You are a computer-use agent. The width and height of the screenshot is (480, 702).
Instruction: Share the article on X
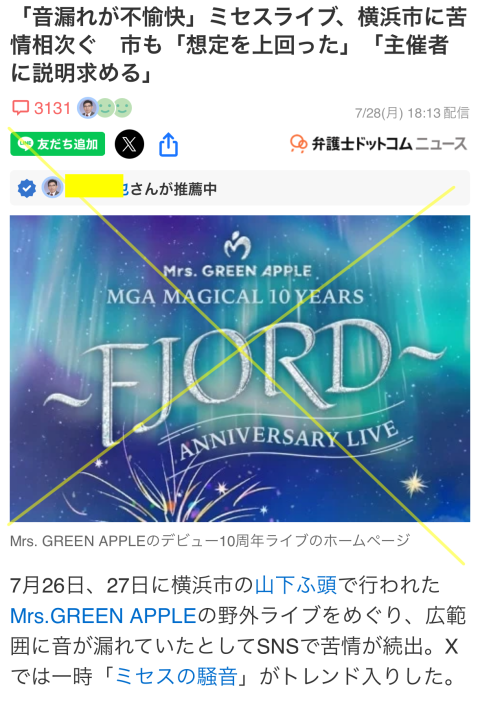[129, 144]
